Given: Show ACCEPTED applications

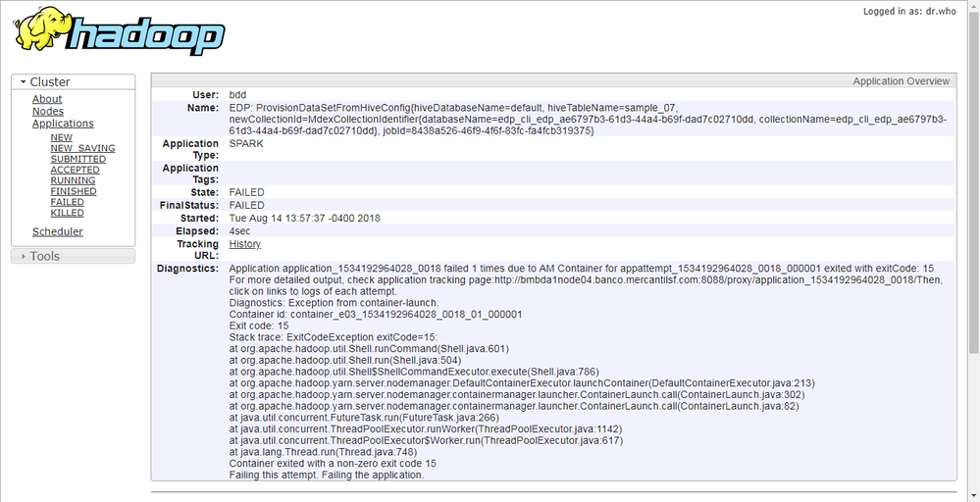Looking at the screenshot, I should click(75, 170).
